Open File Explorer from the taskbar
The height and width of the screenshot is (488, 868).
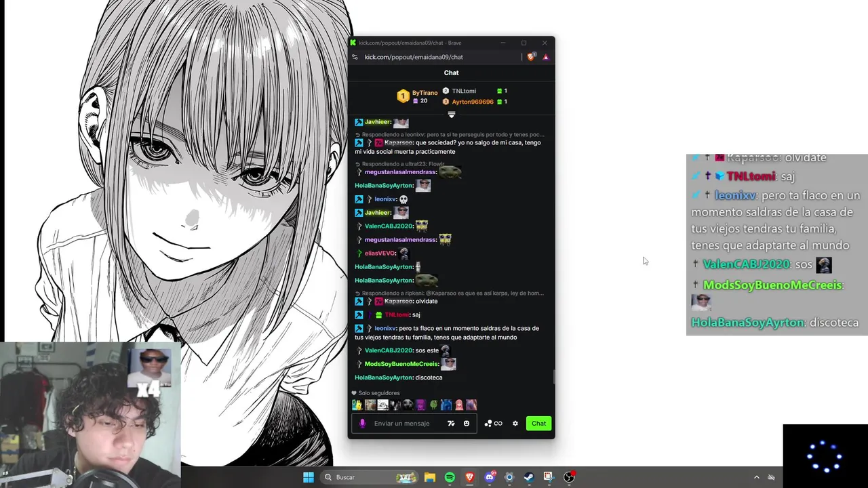click(x=430, y=477)
